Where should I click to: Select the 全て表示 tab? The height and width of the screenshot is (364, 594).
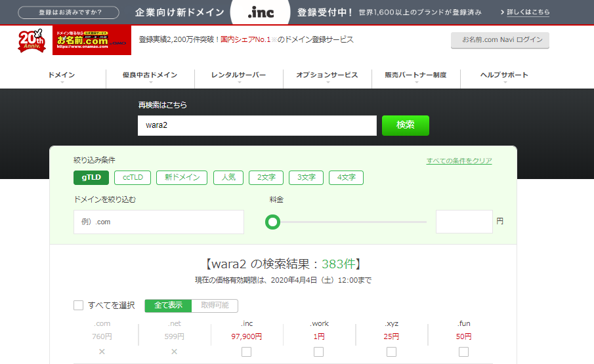[168, 306]
